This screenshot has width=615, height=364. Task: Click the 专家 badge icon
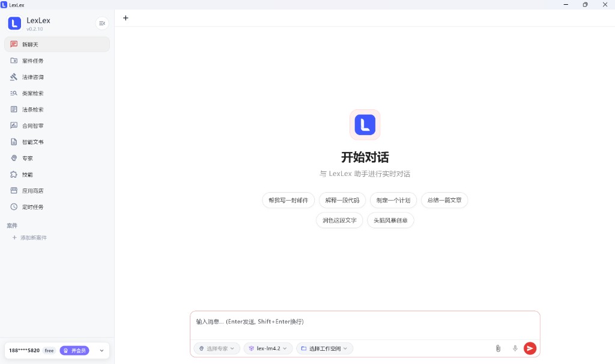pos(14,158)
